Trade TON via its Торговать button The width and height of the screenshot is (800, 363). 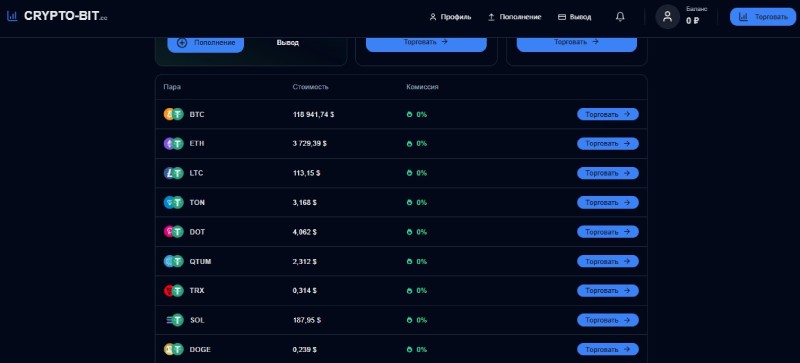(608, 203)
